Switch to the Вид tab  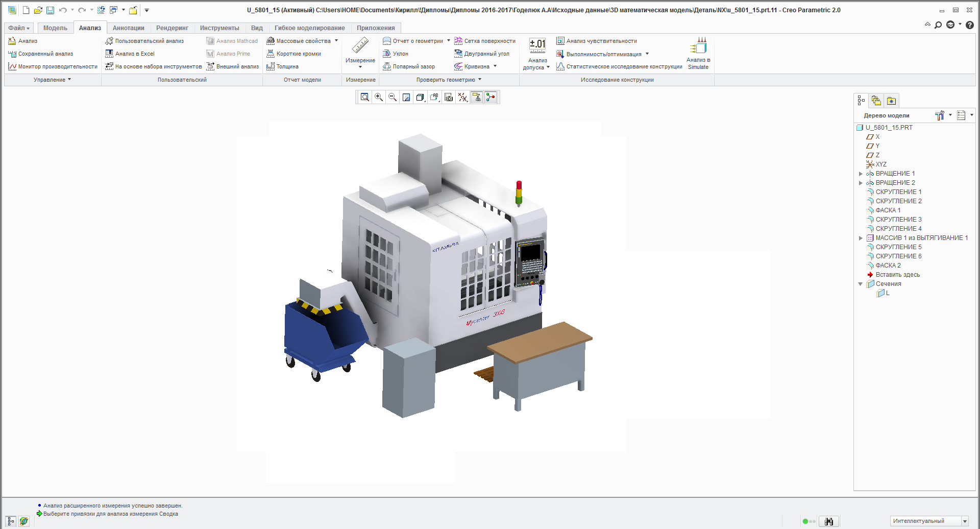tap(257, 28)
